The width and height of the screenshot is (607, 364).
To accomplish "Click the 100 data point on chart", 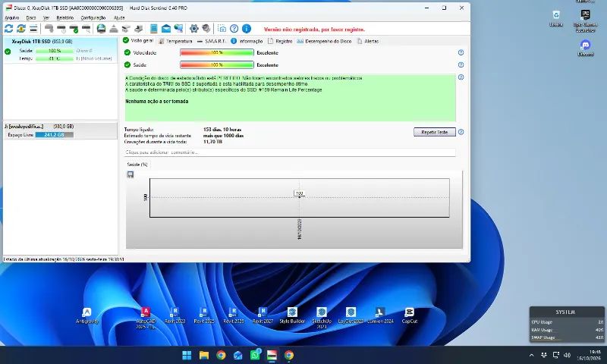I will [299, 193].
